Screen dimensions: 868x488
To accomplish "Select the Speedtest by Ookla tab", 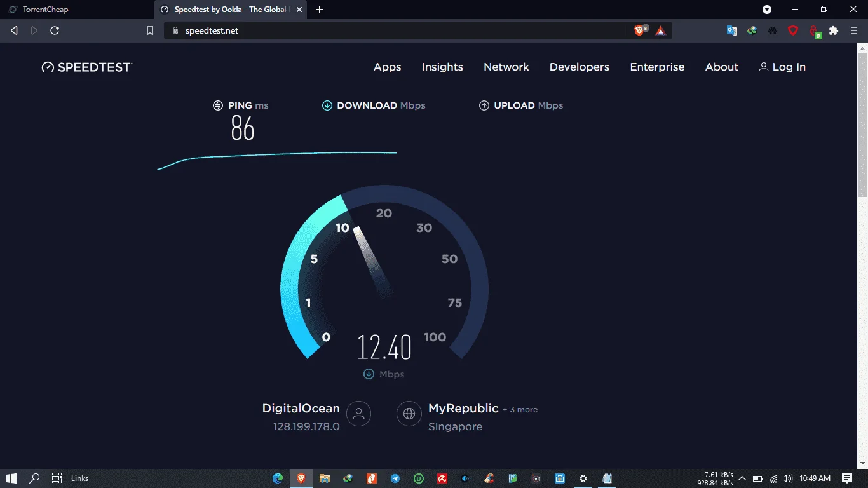I will tap(231, 10).
